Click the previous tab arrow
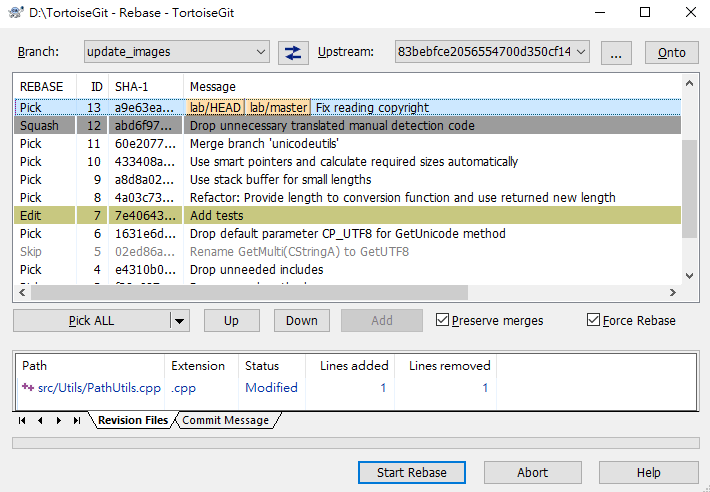Screen dimensions: 710x492 40,420
